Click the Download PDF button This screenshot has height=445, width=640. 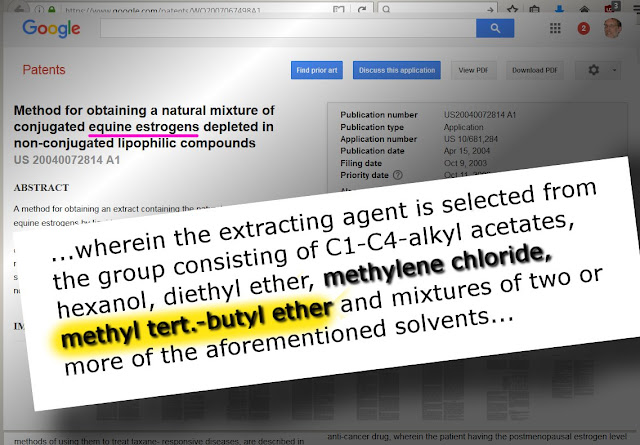click(535, 70)
